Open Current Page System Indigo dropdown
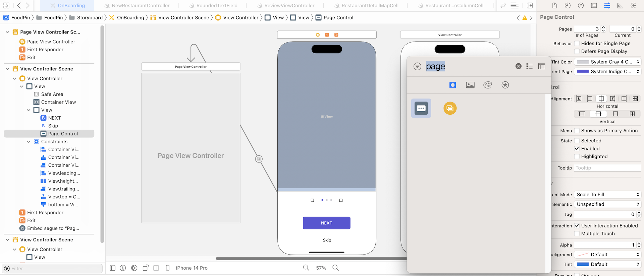Screen dimensions: 644x276 click(607, 71)
